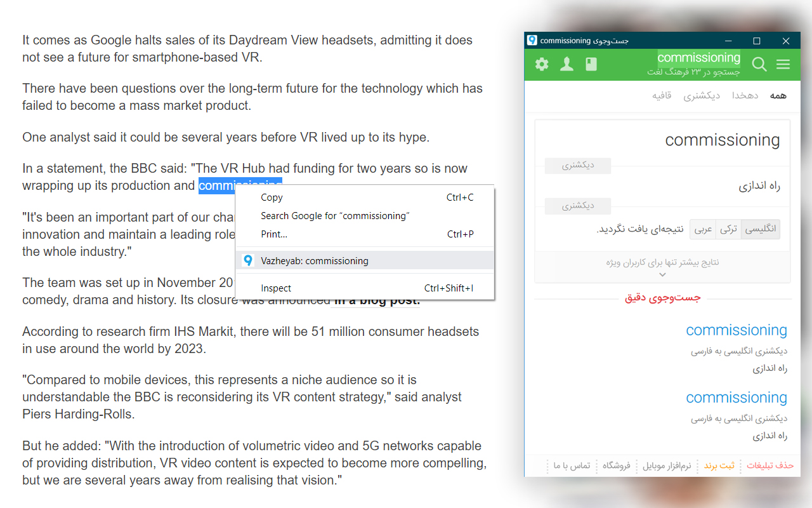The image size is (812, 508).
Task: Click the تماس با ما footer link
Action: pos(572,465)
